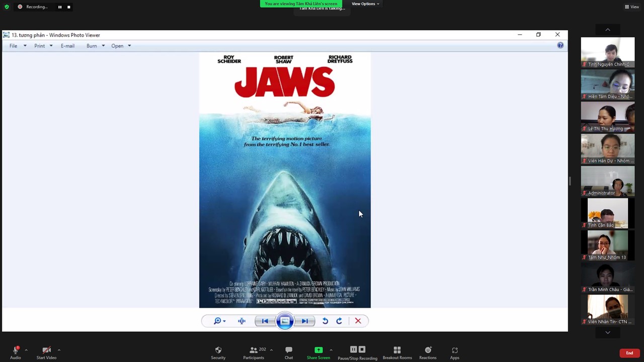This screenshot has height=362, width=644.
Task: Select the Hiền Tâm Diệu participant video
Action: click(x=608, y=84)
